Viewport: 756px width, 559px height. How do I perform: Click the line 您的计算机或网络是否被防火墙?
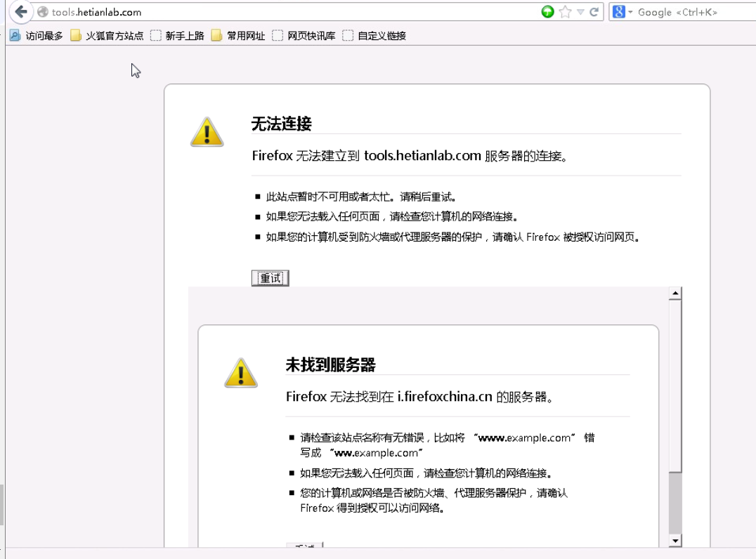click(x=434, y=500)
